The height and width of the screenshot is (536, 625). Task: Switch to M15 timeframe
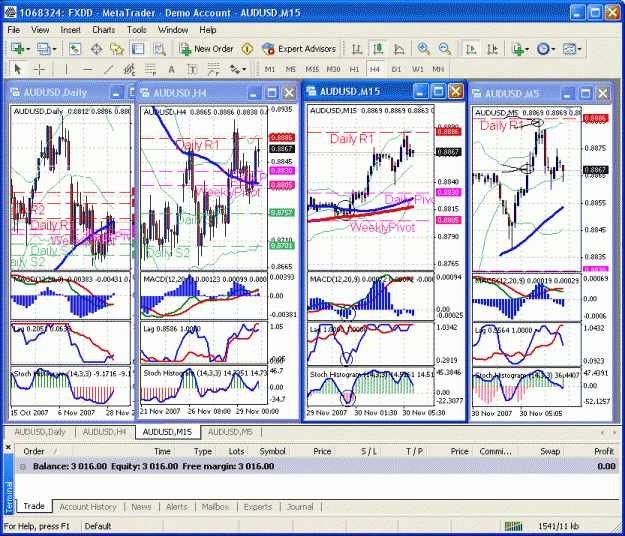(x=312, y=69)
